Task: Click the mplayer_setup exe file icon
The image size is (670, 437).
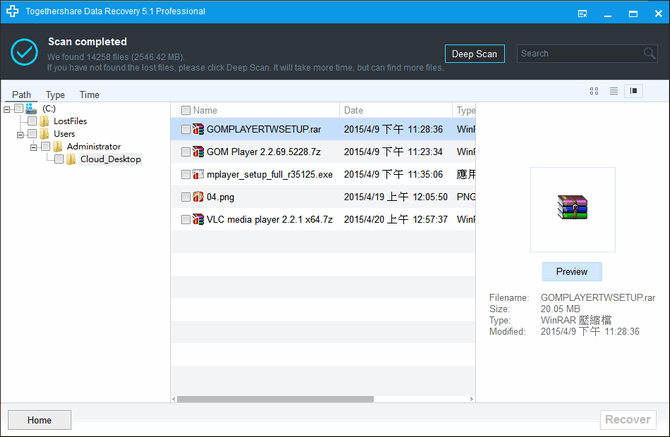Action: [x=198, y=174]
